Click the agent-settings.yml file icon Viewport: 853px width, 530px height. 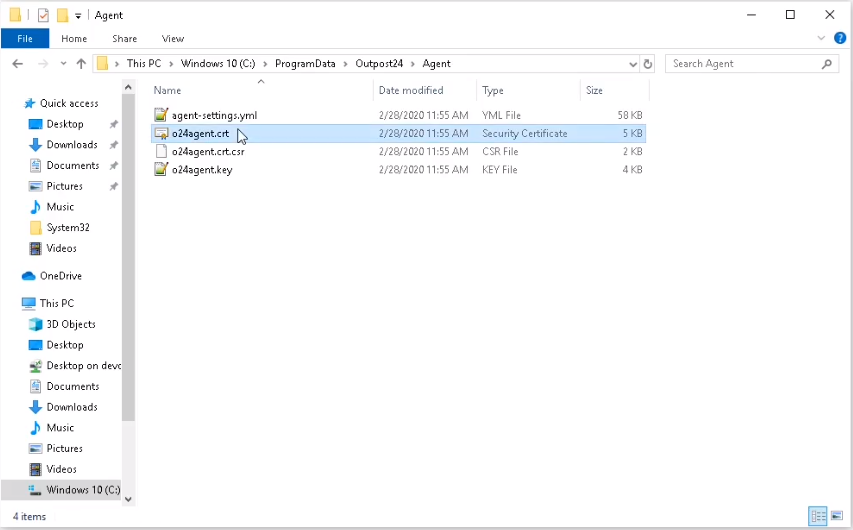click(161, 116)
